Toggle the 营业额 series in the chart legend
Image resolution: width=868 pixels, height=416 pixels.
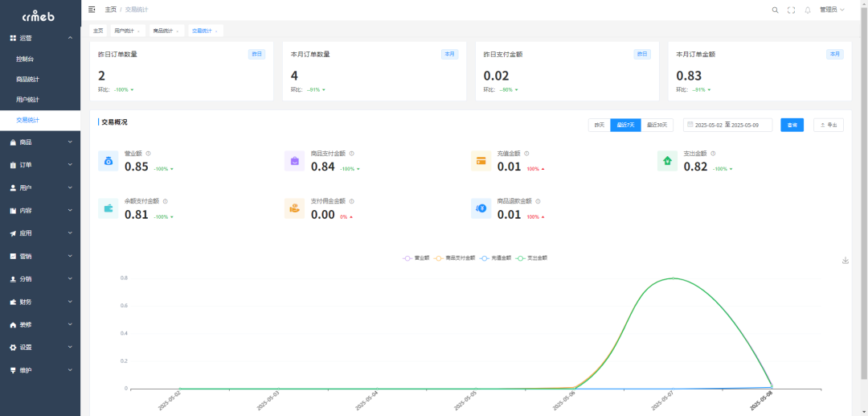417,258
